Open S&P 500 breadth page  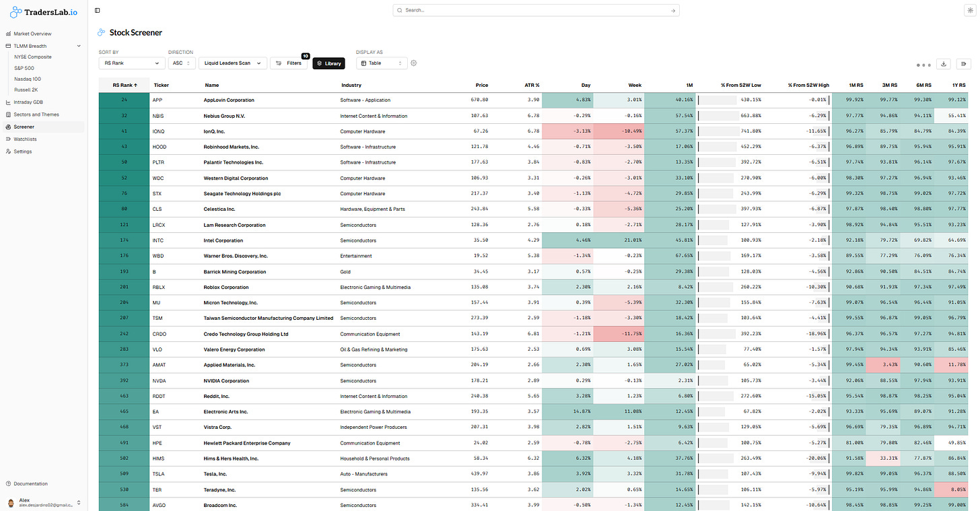(x=24, y=68)
